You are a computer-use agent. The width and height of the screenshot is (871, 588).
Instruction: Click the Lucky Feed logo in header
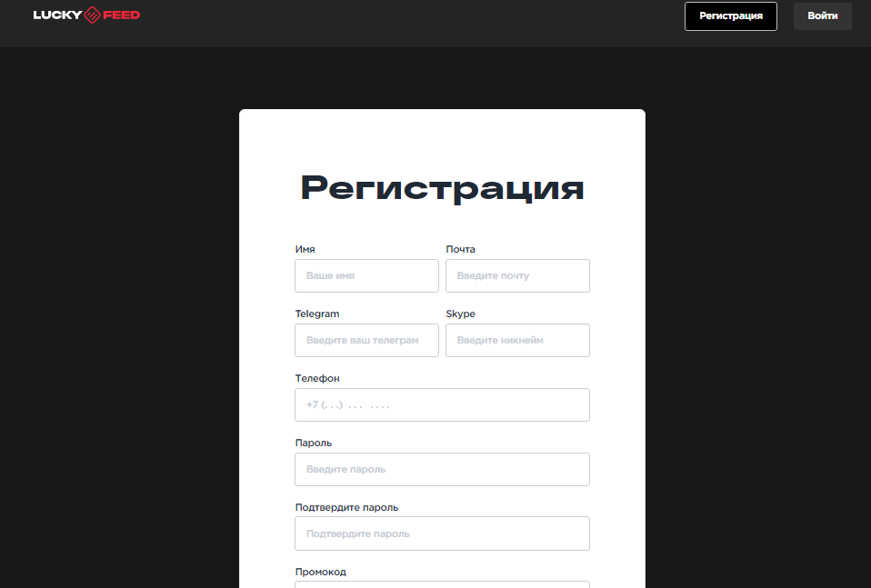click(x=86, y=15)
